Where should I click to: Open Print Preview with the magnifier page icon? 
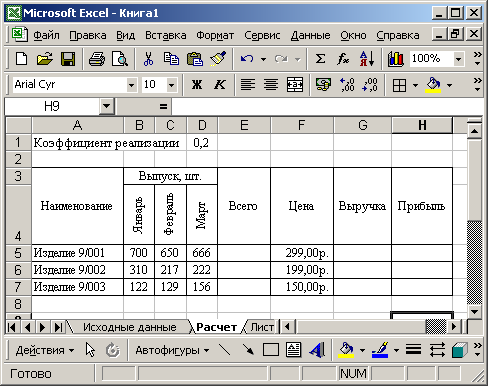(x=120, y=59)
